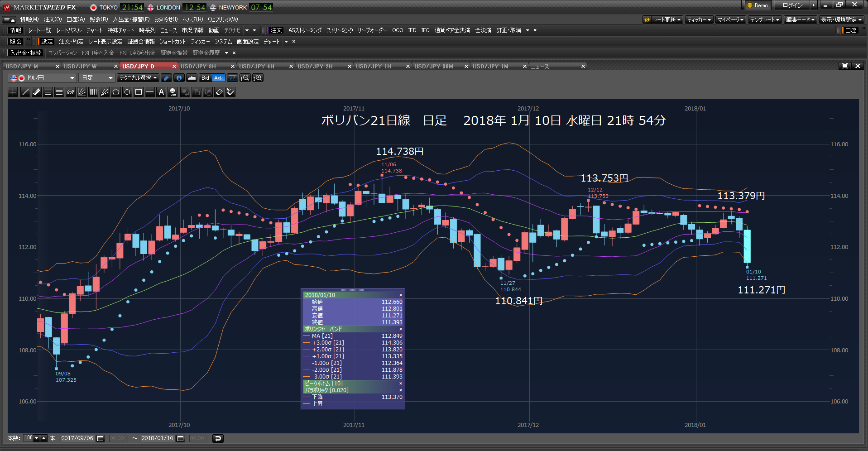868x451 pixels.
Task: Select the horizontal line tool
Action: coord(150,92)
